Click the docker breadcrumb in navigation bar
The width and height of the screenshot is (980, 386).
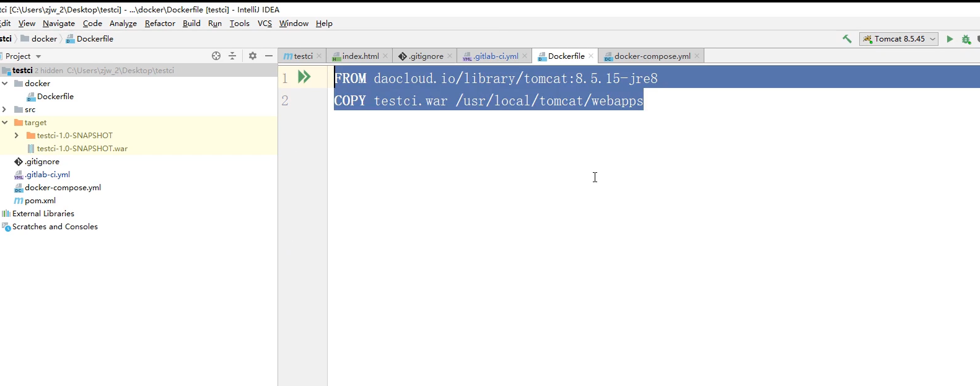point(44,39)
